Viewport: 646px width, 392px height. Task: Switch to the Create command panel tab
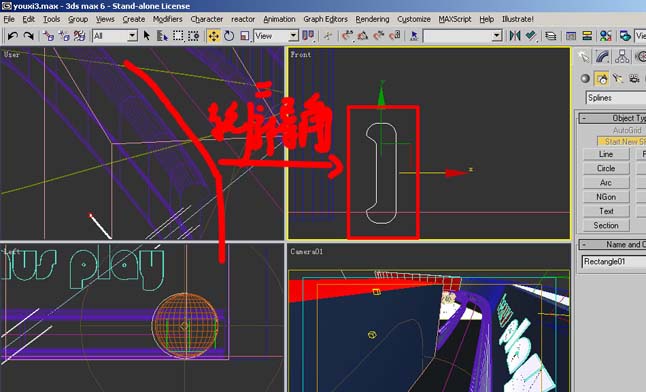(583, 56)
